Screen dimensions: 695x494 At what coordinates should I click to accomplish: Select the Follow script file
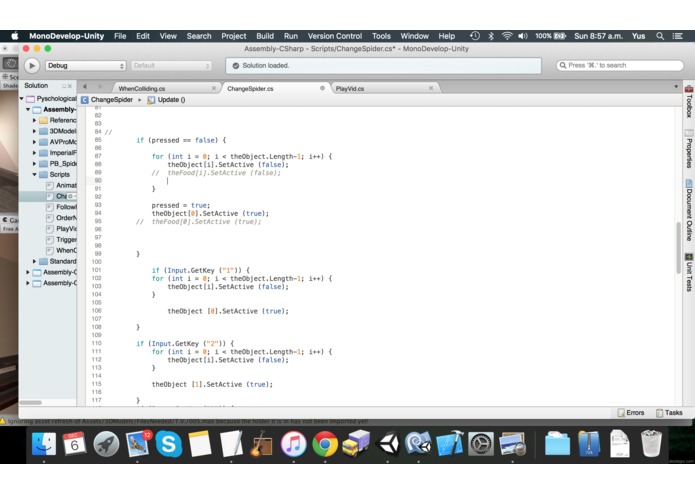61,207
